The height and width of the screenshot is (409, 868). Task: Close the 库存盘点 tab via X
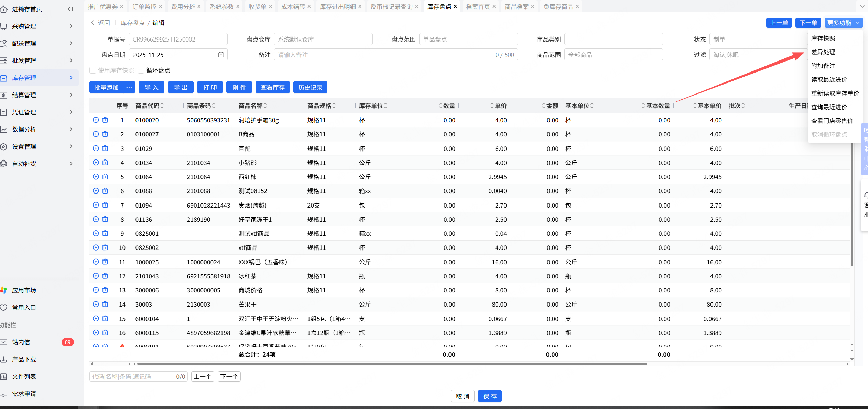[455, 7]
